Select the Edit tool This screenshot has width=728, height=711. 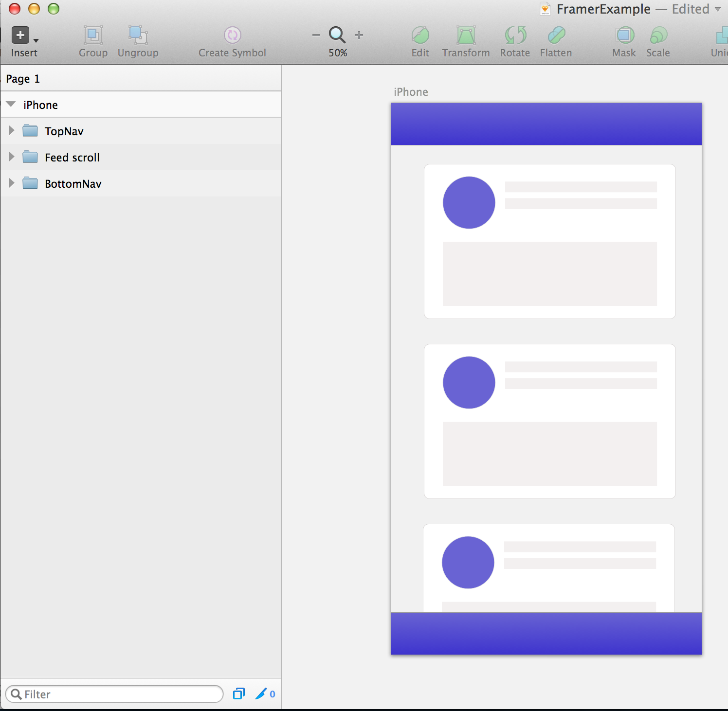coord(420,35)
